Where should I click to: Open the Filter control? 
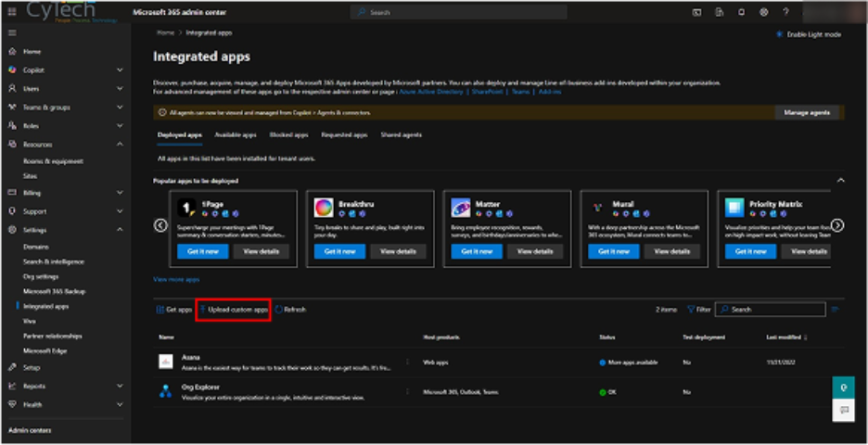click(699, 310)
